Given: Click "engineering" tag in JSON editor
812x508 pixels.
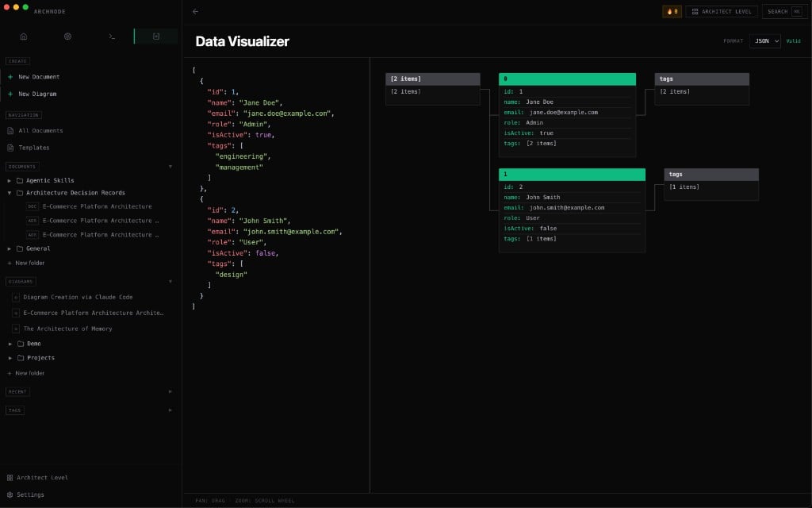Looking at the screenshot, I should point(243,156).
